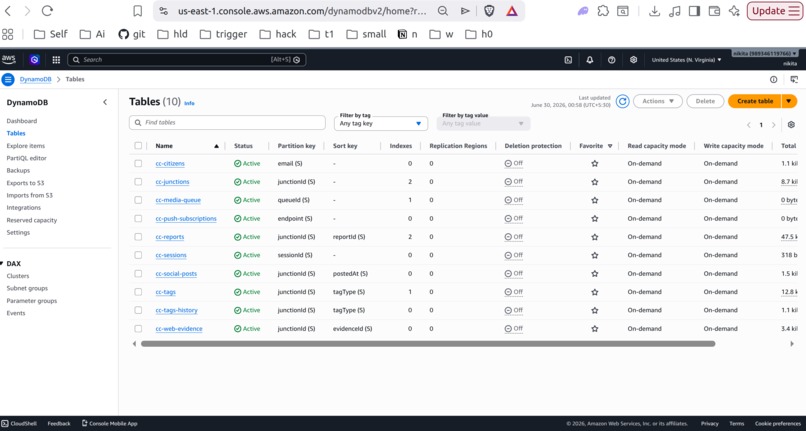Open table preferences gear icon
This screenshot has height=431, width=806.
(791, 124)
